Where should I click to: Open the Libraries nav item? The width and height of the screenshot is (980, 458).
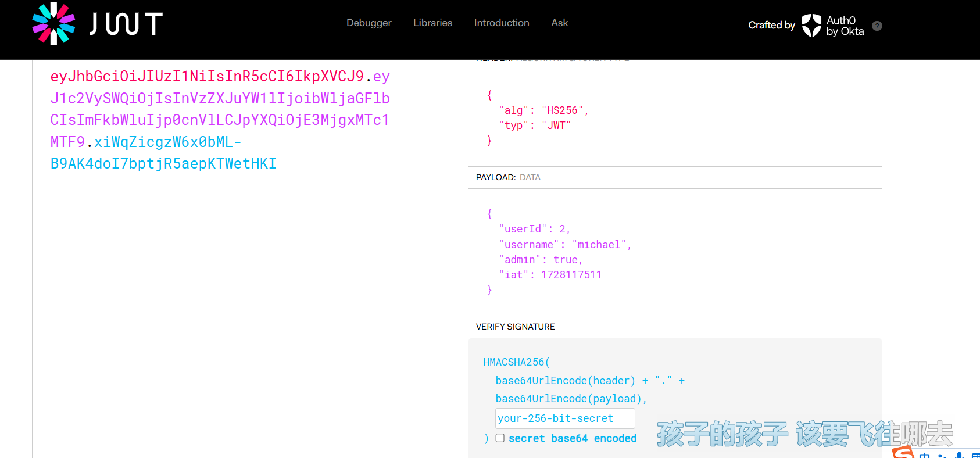[x=432, y=23]
